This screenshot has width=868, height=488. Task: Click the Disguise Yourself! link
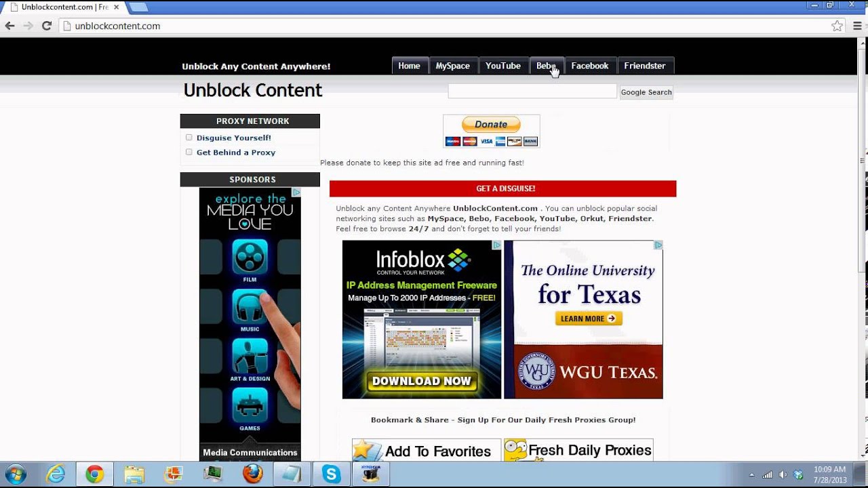[x=234, y=138]
